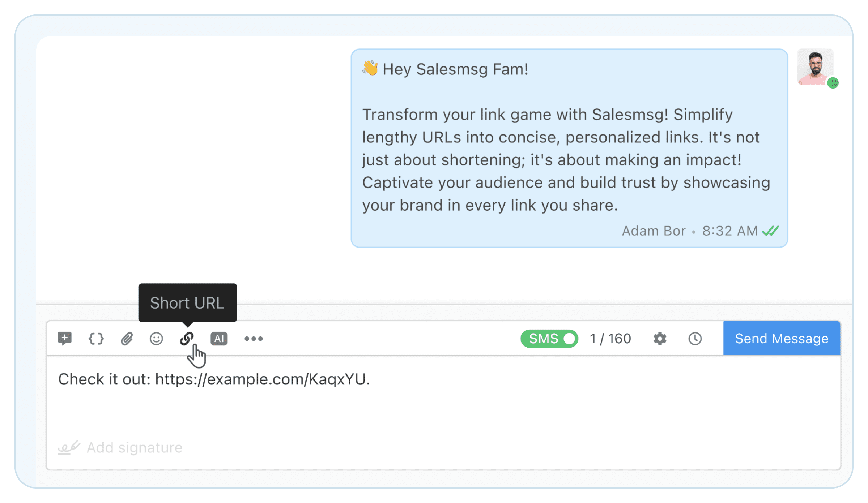This screenshot has height=503, width=868.
Task: Select the Short URL tooltip label
Action: click(x=188, y=303)
